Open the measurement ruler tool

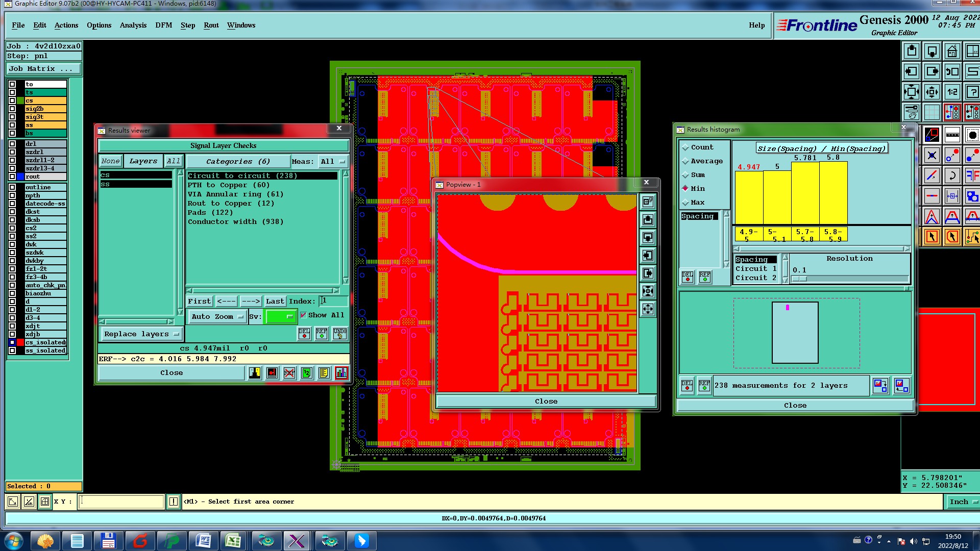point(952,135)
